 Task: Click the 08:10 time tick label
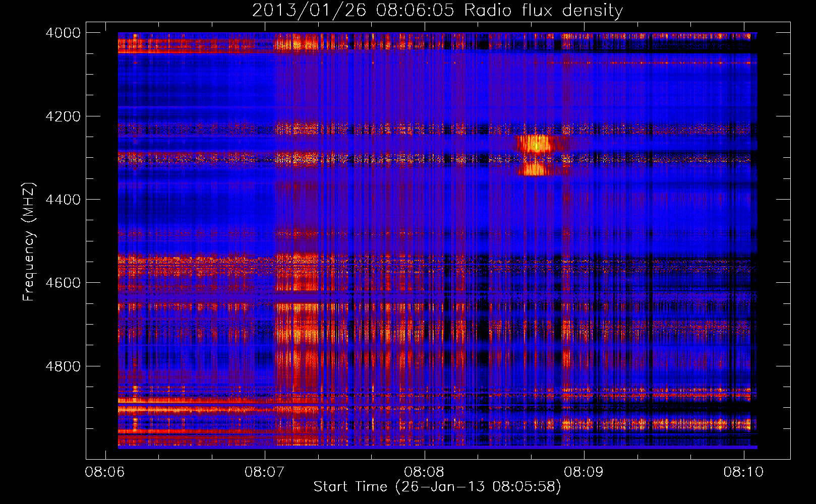(x=744, y=472)
